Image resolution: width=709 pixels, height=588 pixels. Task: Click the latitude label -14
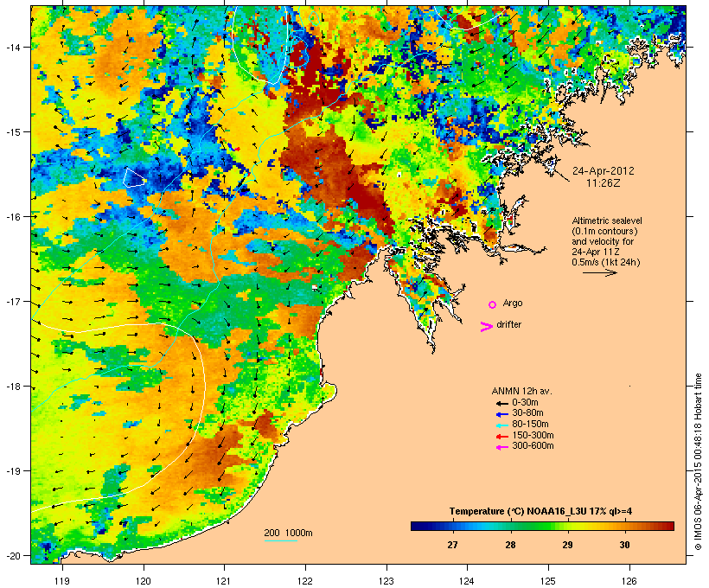click(12, 47)
